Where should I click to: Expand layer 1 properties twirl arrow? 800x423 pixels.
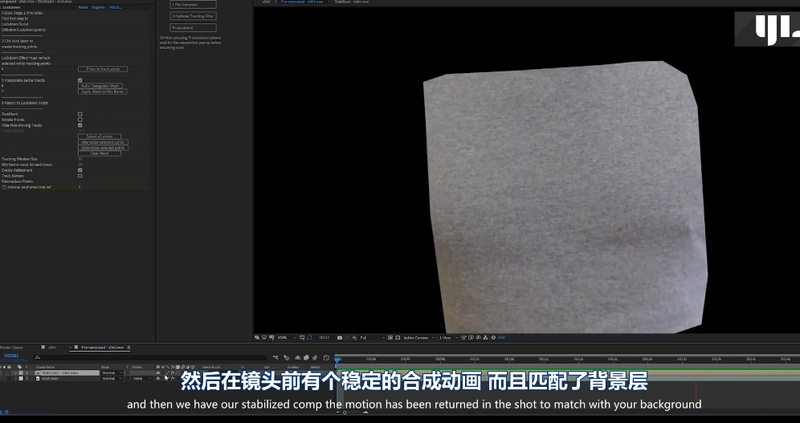tap(15, 373)
